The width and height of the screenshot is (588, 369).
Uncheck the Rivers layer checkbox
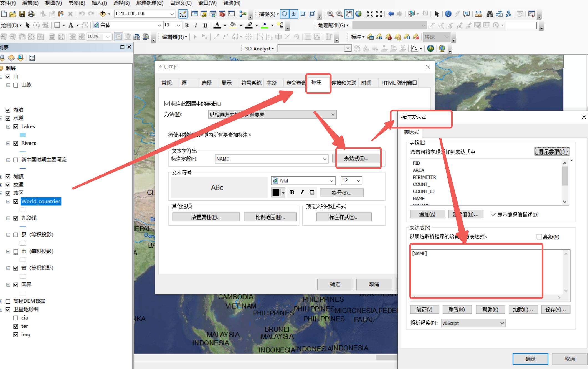16,143
